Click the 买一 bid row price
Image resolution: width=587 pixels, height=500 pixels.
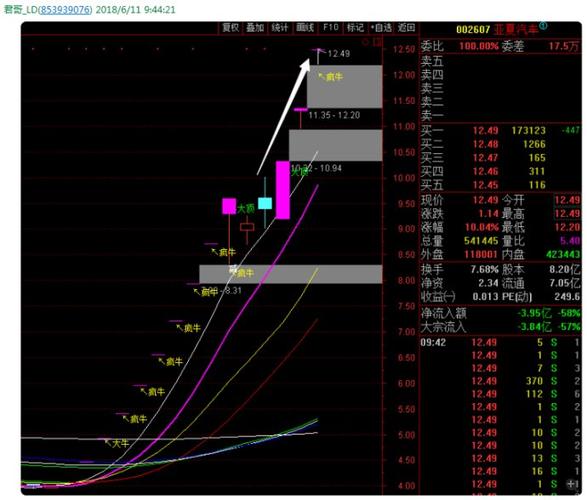tap(485, 131)
